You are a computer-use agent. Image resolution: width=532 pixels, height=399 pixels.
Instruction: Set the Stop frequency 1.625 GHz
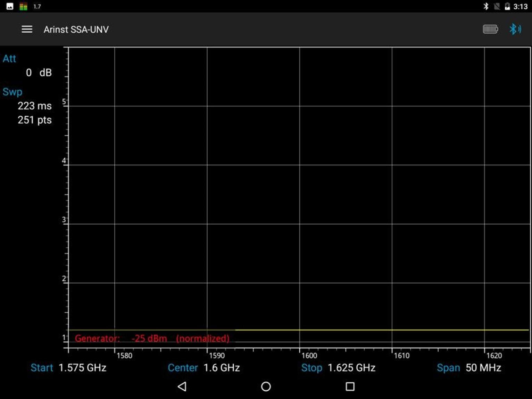click(351, 368)
